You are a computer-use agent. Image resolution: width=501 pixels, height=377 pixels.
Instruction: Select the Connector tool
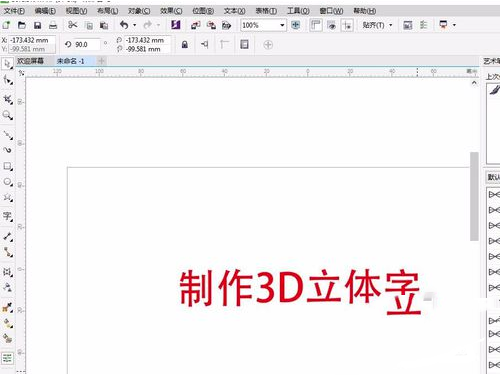(8, 252)
